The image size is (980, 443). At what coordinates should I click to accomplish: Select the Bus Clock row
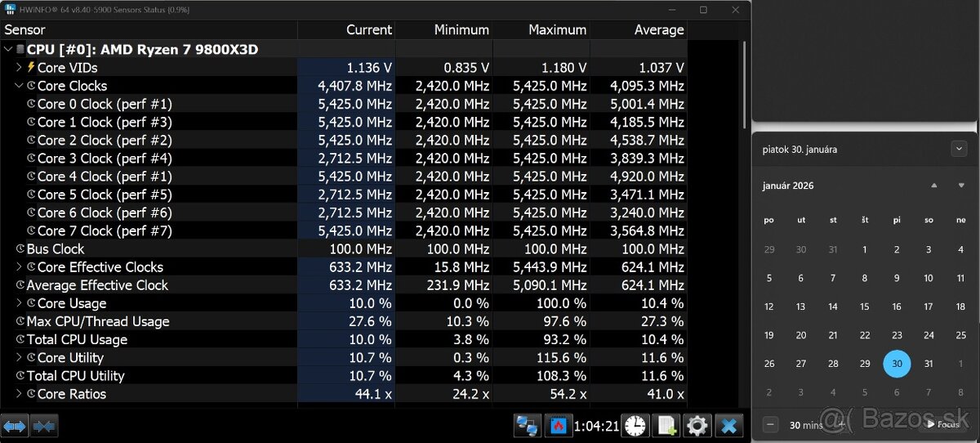343,249
